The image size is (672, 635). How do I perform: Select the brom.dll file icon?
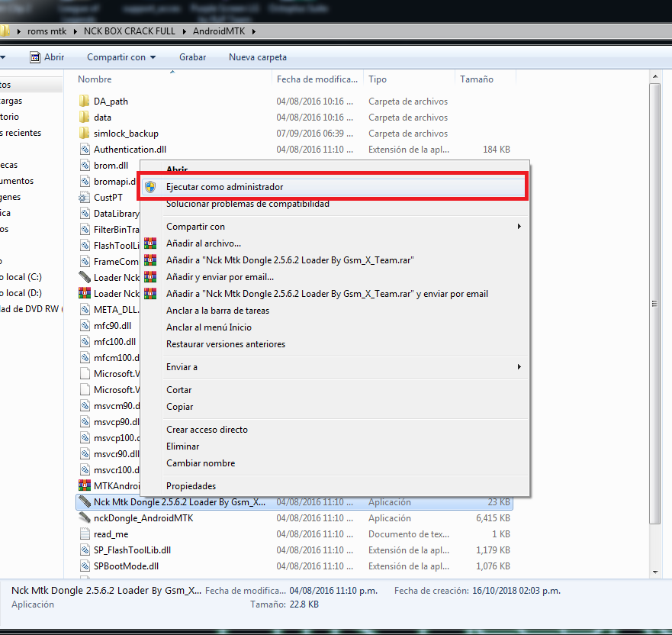[x=84, y=165]
